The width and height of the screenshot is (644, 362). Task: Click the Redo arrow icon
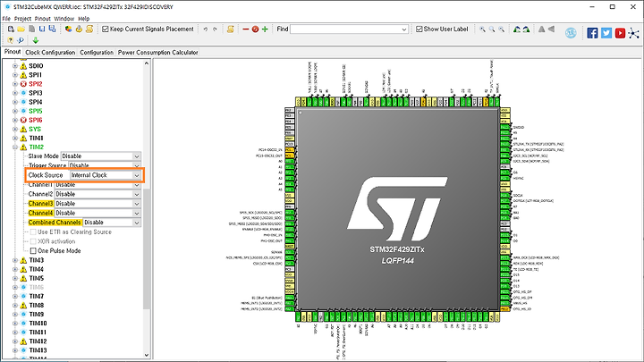coord(215,29)
